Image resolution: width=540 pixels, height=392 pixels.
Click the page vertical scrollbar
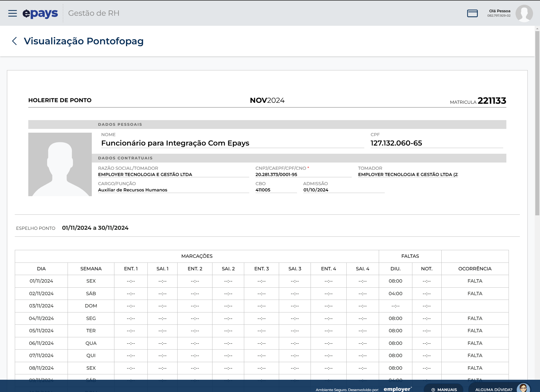point(537,123)
